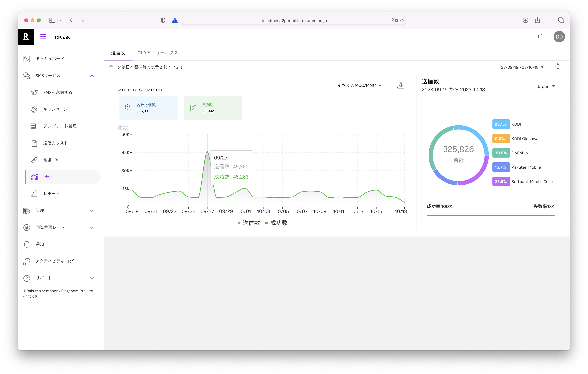
Task: Click the campaign party popper icon
Action: (34, 109)
